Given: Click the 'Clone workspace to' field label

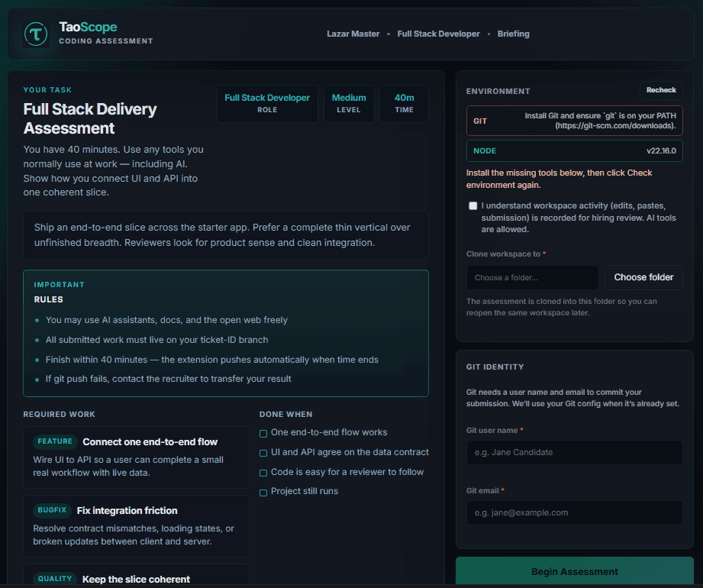Looking at the screenshot, I should coord(506,254).
